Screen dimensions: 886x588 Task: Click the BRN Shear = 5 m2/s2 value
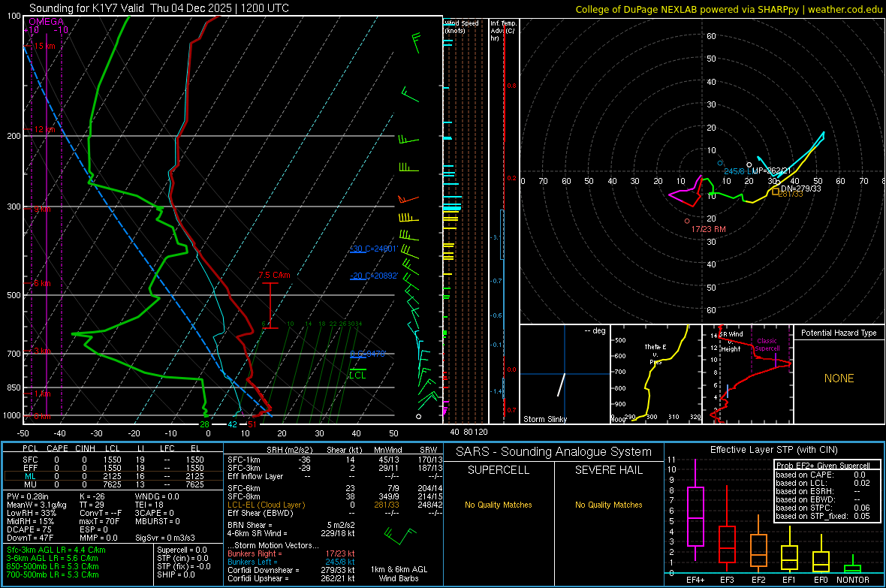click(291, 525)
